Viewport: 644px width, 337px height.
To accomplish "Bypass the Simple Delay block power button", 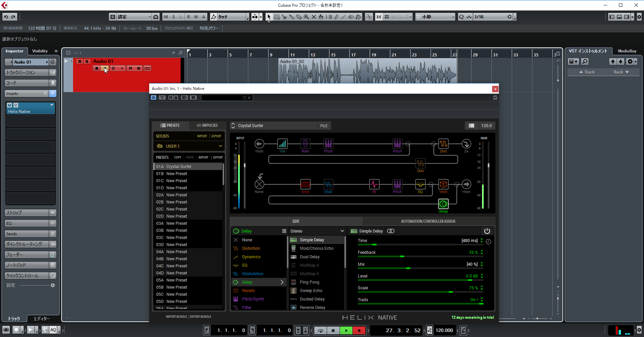I will (487, 231).
